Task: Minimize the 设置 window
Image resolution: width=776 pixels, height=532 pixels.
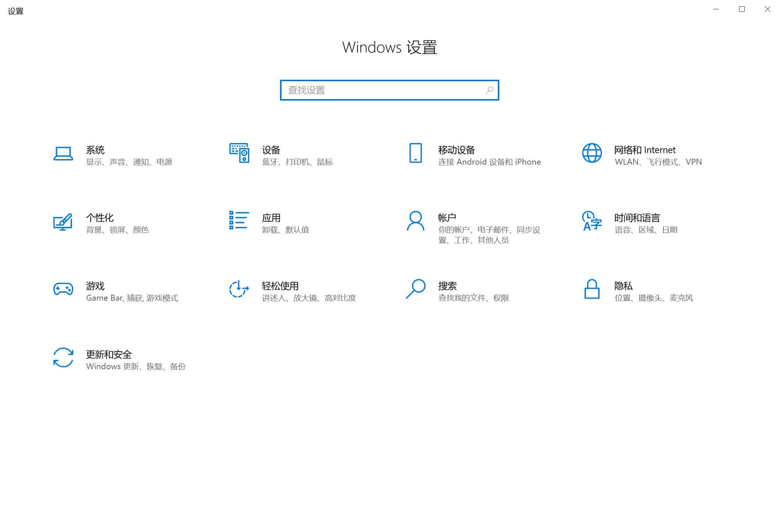Action: coord(716,9)
